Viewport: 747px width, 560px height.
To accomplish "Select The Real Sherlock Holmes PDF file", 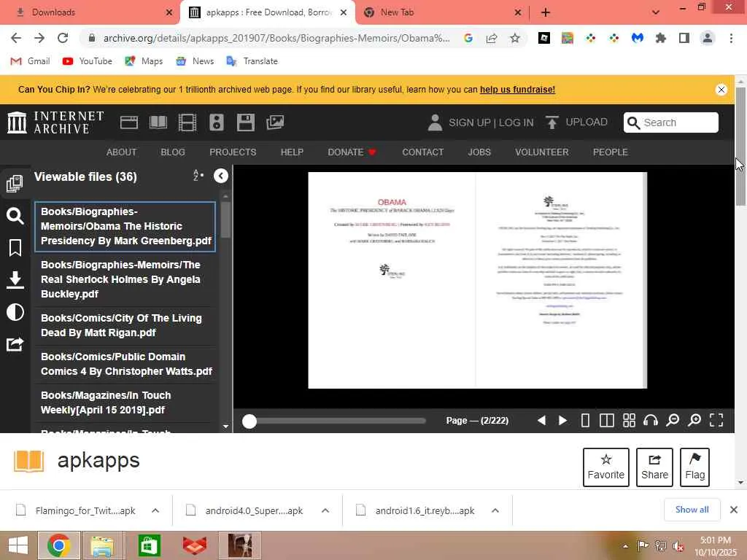I will pyautogui.click(x=125, y=279).
